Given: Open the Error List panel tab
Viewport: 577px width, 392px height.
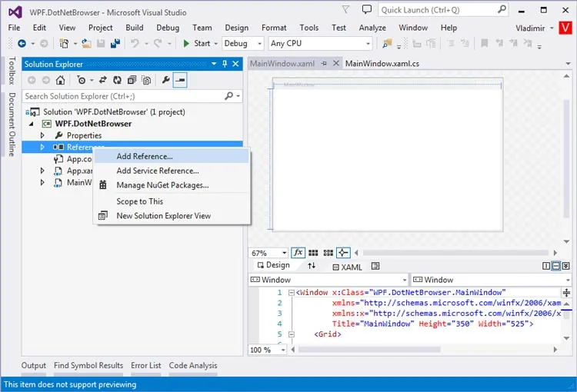Looking at the screenshot, I should coord(145,366).
